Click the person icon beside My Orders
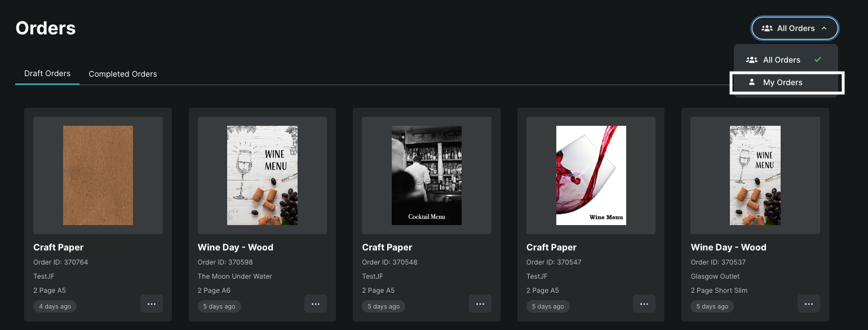Viewport: 868px width, 330px height. point(751,82)
